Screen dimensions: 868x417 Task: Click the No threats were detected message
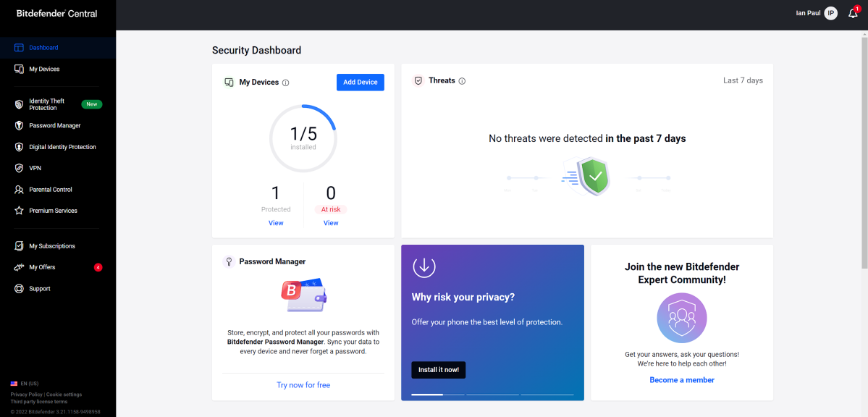tap(587, 138)
